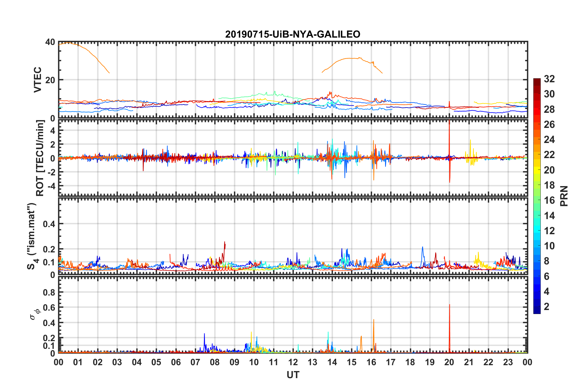Click the UT x-axis label
The width and height of the screenshot is (586, 392).
(x=293, y=375)
